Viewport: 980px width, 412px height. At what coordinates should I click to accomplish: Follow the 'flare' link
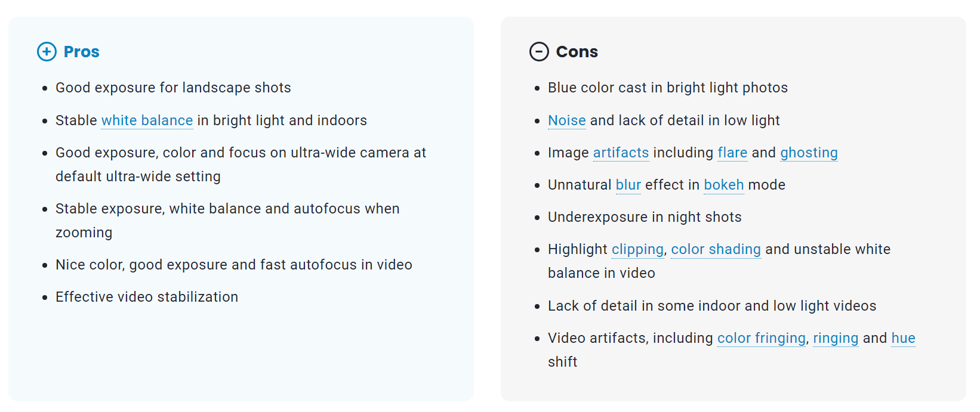click(732, 153)
